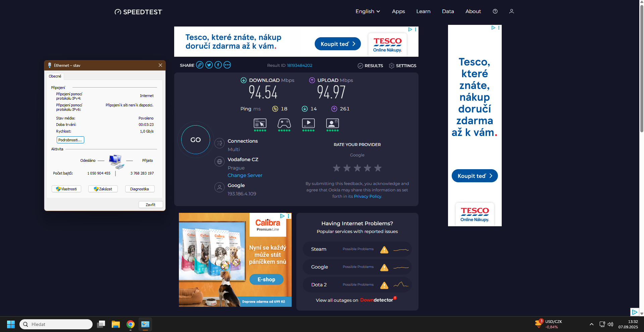Open Podrobnosti details in Ethernet dialog
Screen dimensions: 644x332
tap(70, 140)
